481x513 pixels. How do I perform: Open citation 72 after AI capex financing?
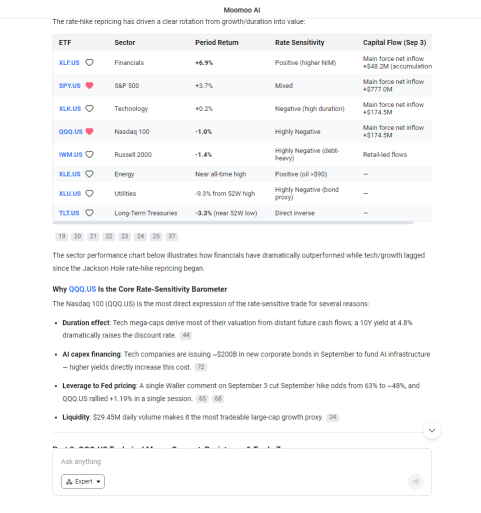[x=201, y=367]
